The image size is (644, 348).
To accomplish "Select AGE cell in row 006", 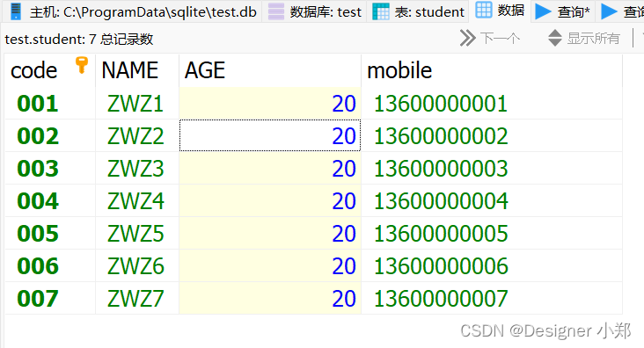I will pyautogui.click(x=270, y=265).
